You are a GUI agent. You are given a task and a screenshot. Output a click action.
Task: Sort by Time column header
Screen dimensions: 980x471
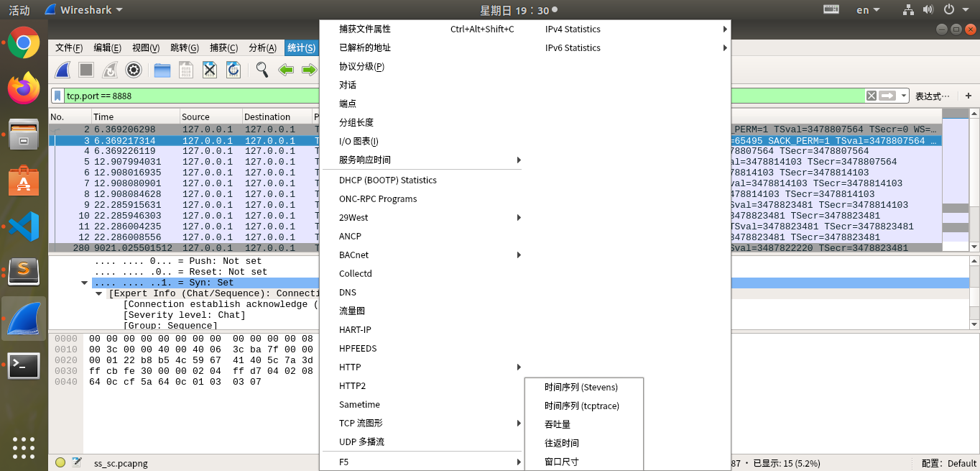(136, 116)
